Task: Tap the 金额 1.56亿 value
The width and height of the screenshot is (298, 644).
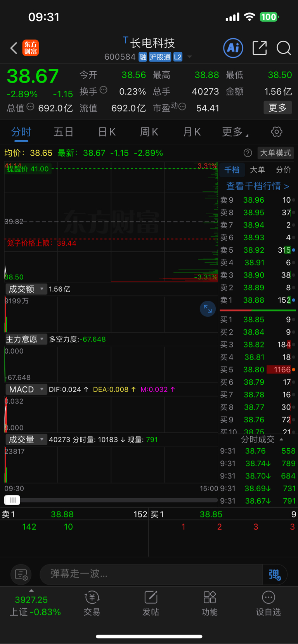Action: click(278, 91)
